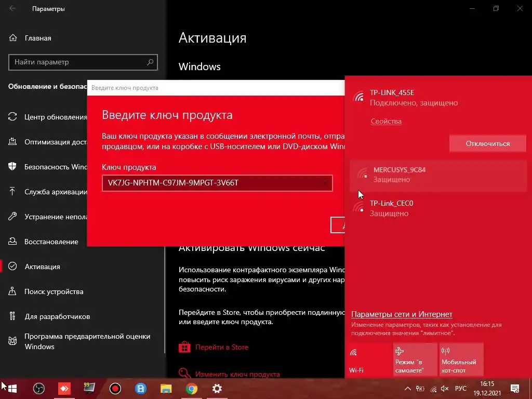Click the back arrow in Settings window
This screenshot has height=399, width=532.
point(12,8)
